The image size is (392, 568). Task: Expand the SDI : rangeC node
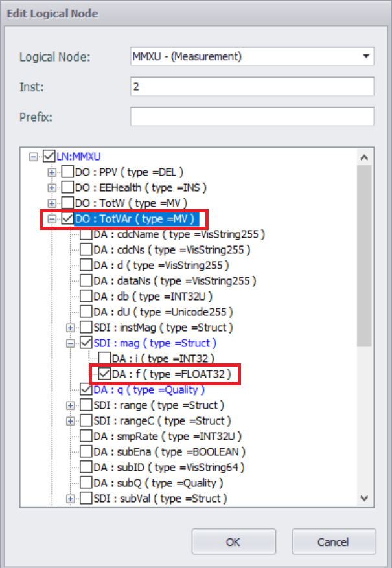71,421
